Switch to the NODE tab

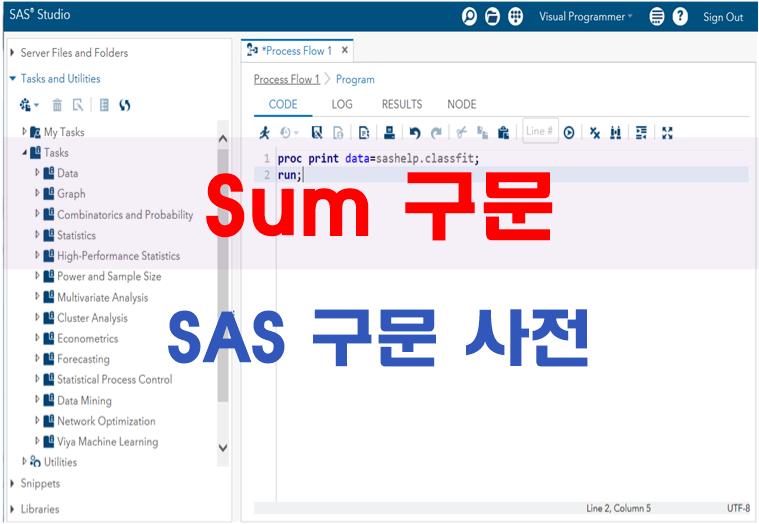[x=461, y=104]
